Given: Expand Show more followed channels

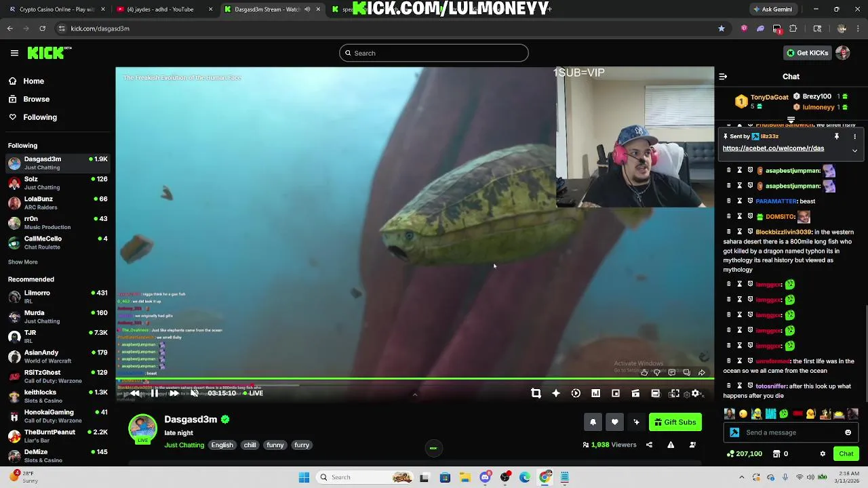Looking at the screenshot, I should [22, 262].
